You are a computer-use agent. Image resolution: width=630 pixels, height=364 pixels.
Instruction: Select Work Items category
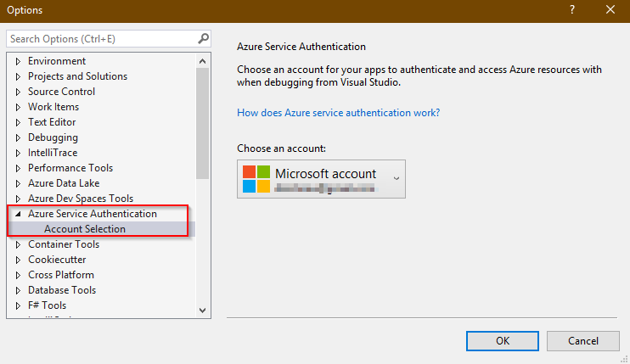point(53,107)
